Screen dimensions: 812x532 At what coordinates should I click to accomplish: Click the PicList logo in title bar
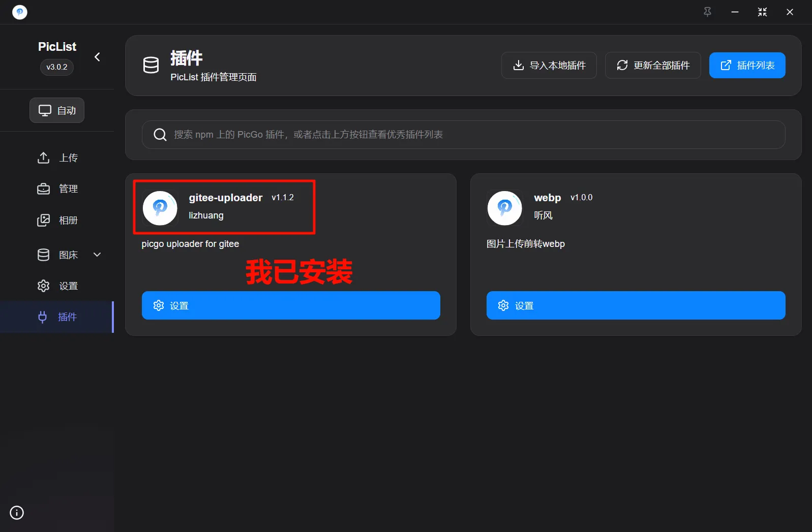click(x=20, y=12)
